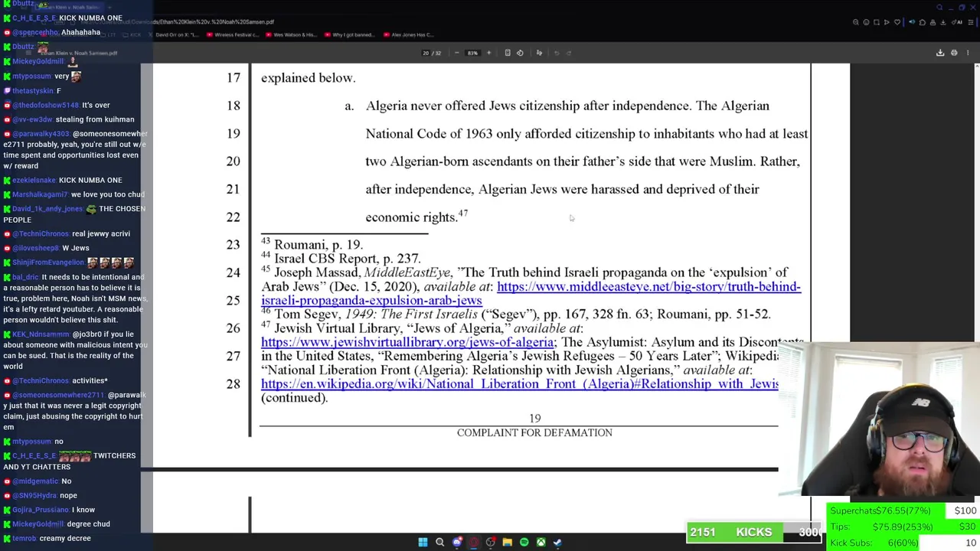Click the PDF page number field
Screen dimensions: 980x551
point(426,53)
